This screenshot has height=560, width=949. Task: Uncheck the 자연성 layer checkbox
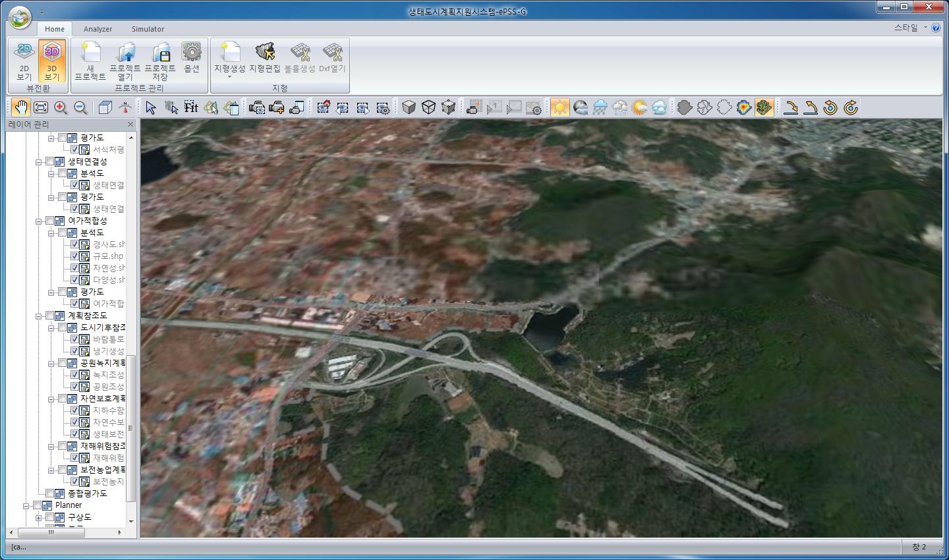74,268
